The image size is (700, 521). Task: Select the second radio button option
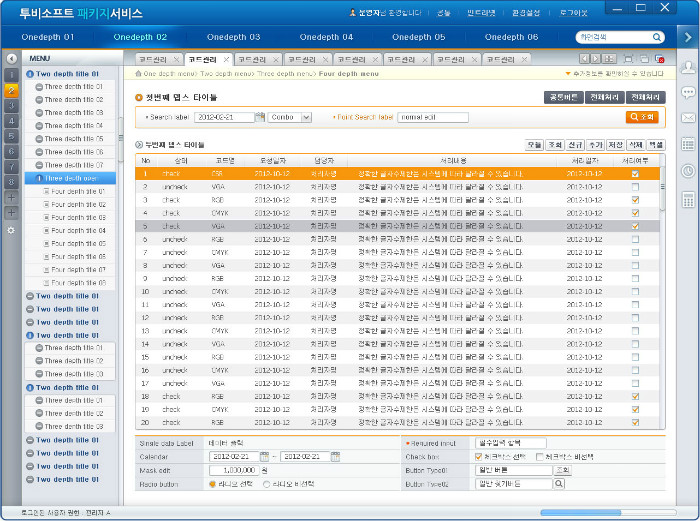(267, 484)
